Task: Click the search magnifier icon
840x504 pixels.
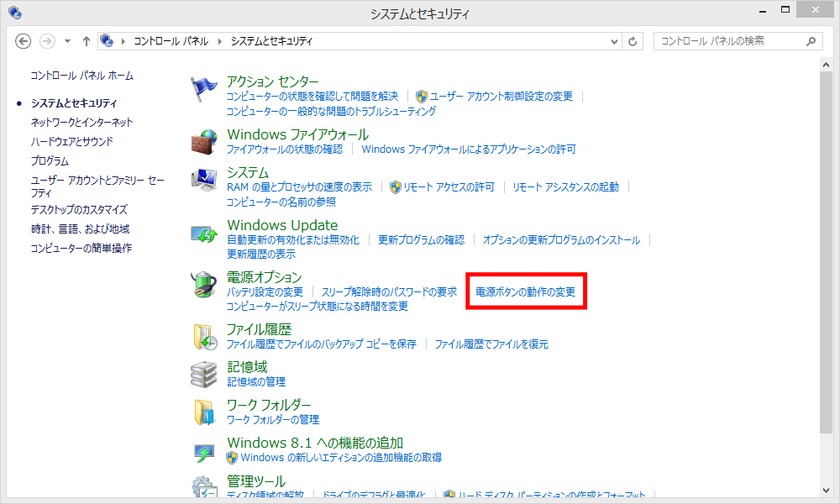Action: pyautogui.click(x=811, y=41)
